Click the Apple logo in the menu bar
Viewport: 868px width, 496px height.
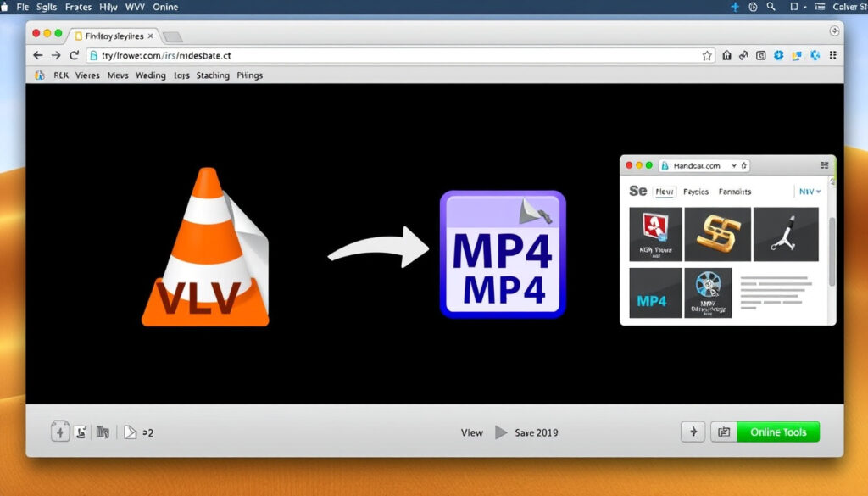point(4,7)
